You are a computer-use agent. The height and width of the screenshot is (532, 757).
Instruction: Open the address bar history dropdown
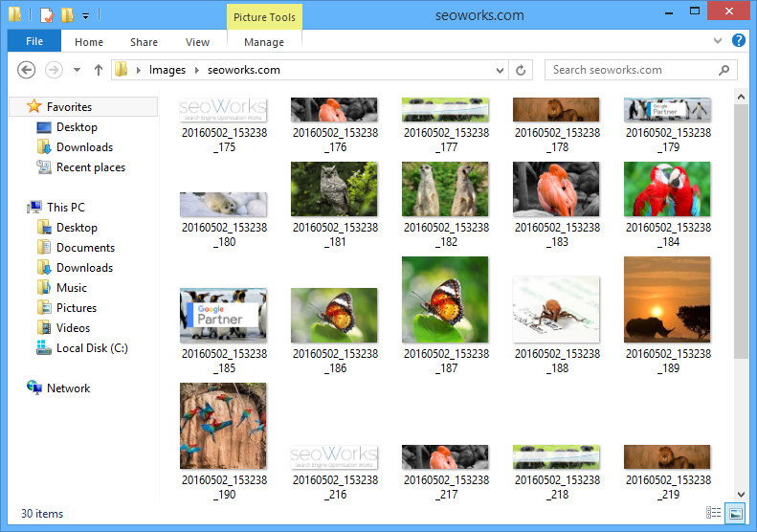(500, 70)
